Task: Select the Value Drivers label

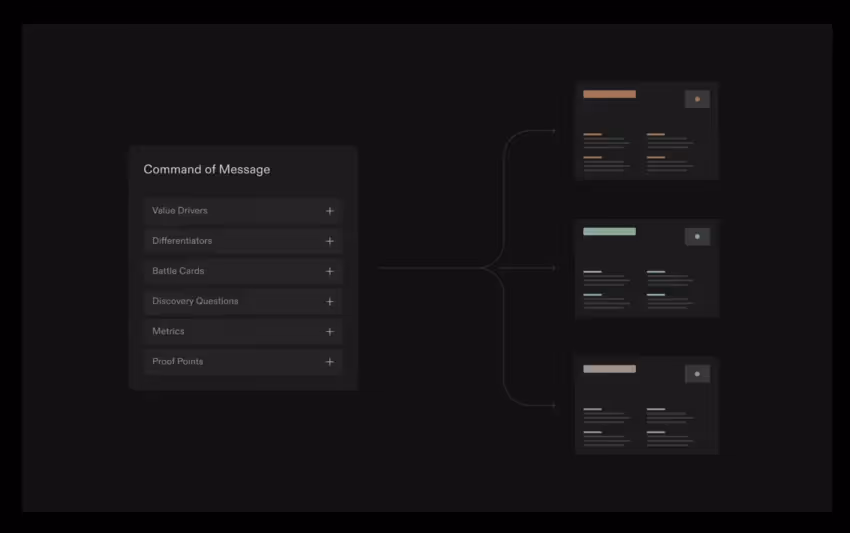Action: pyautogui.click(x=179, y=210)
